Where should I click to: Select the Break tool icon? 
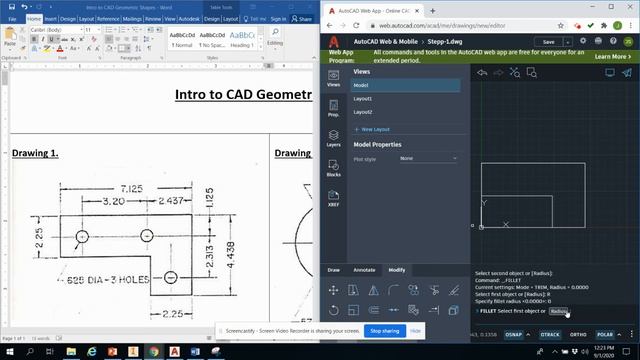[393, 310]
